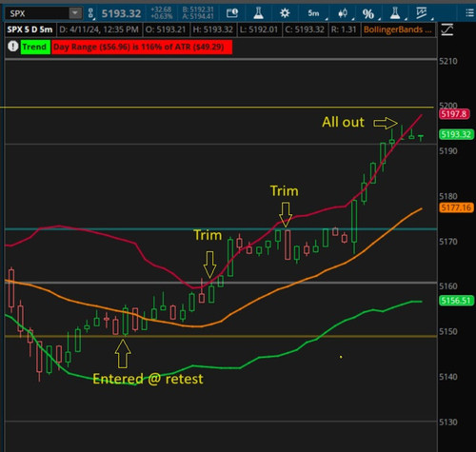Open the candlestick chart style menu

coord(343,13)
